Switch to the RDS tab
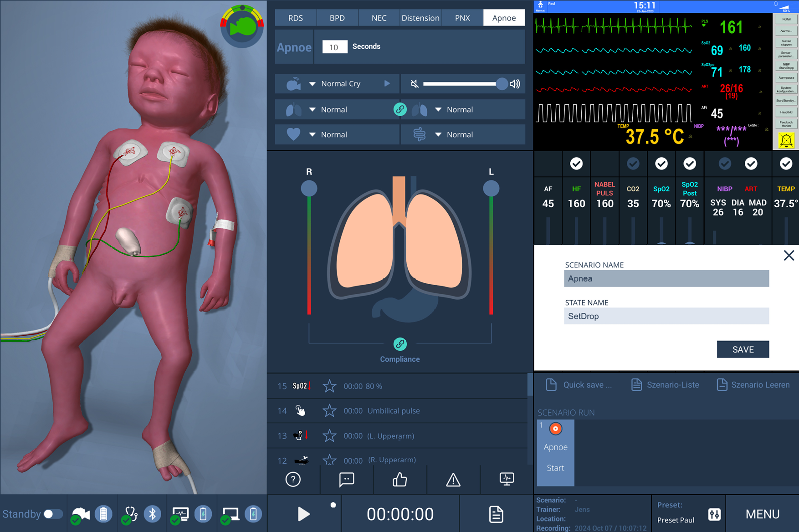The image size is (799, 532). (295, 18)
